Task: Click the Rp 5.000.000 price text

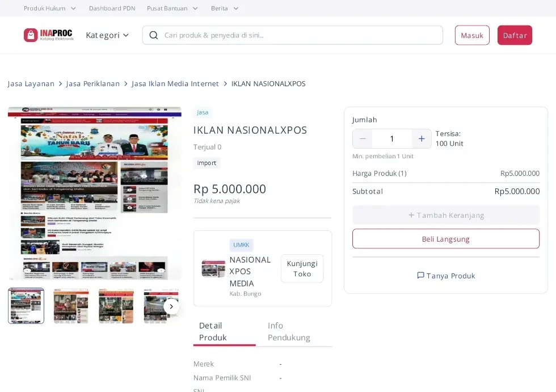Action: pos(230,189)
